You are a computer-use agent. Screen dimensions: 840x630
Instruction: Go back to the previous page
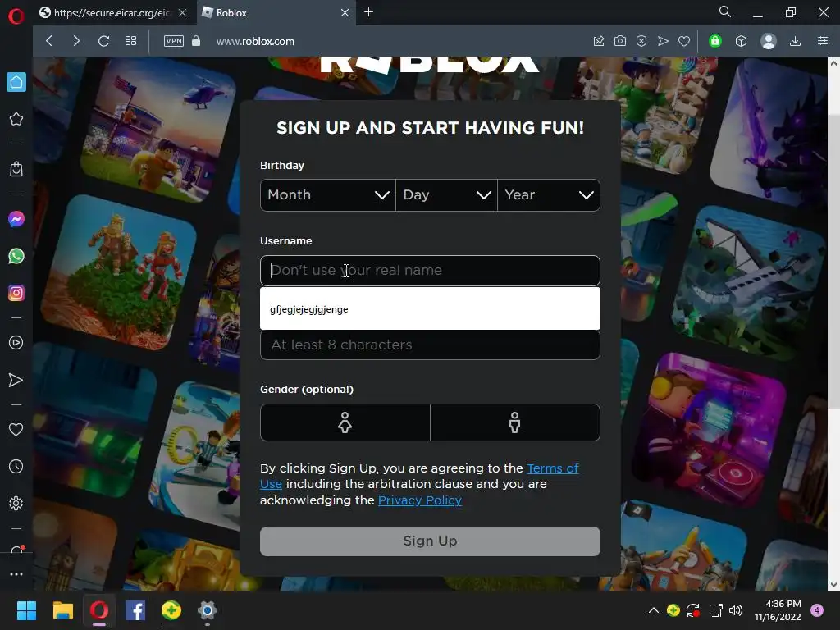pos(49,41)
